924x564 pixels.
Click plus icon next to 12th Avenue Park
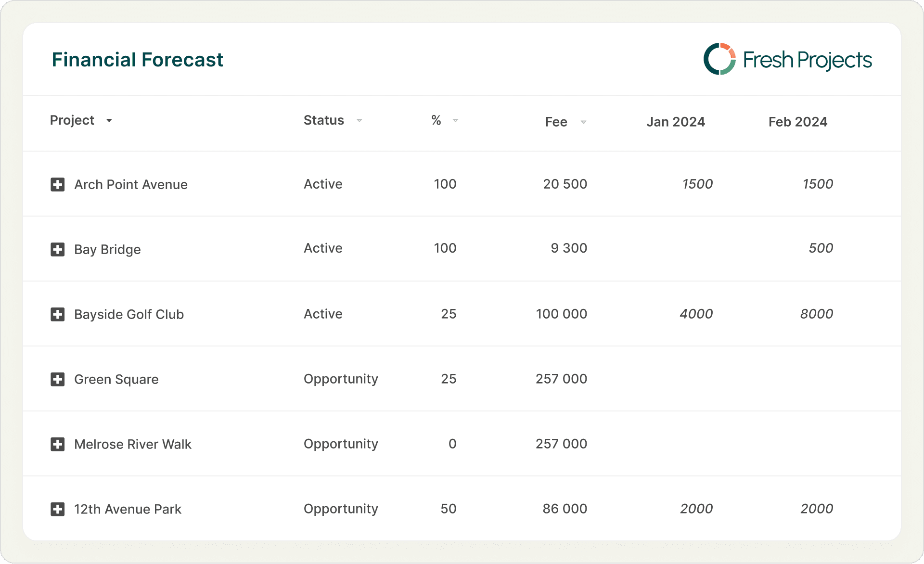tap(58, 509)
